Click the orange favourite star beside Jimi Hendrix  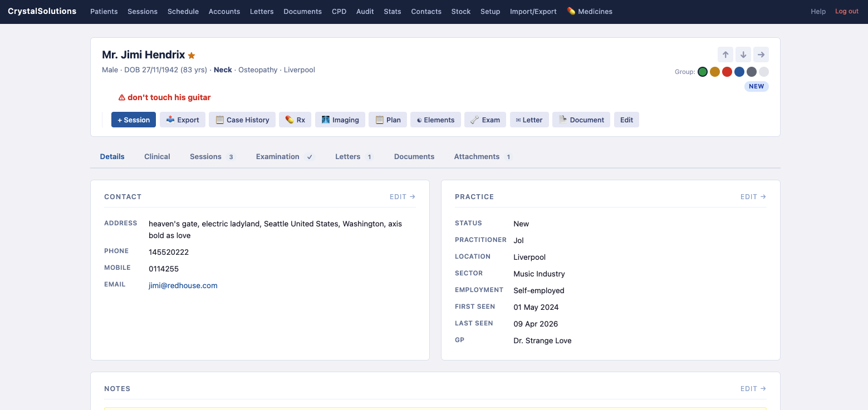(192, 56)
